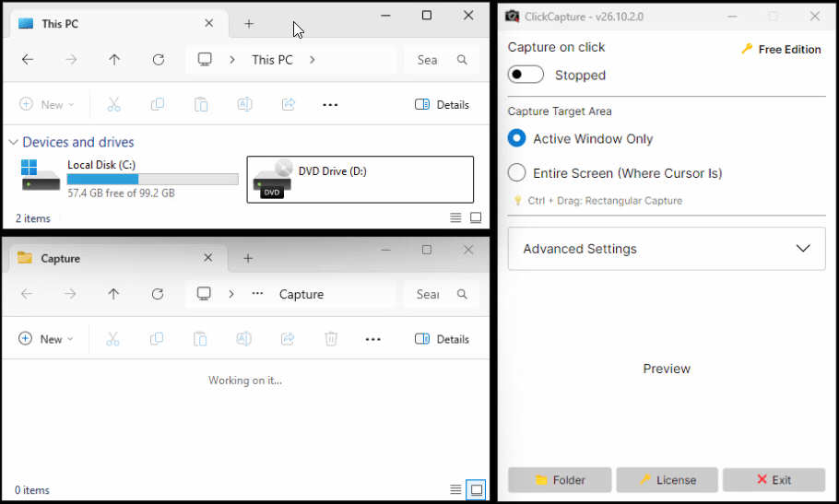Image resolution: width=839 pixels, height=504 pixels.
Task: Go back in the This PC window
Action: 28,59
